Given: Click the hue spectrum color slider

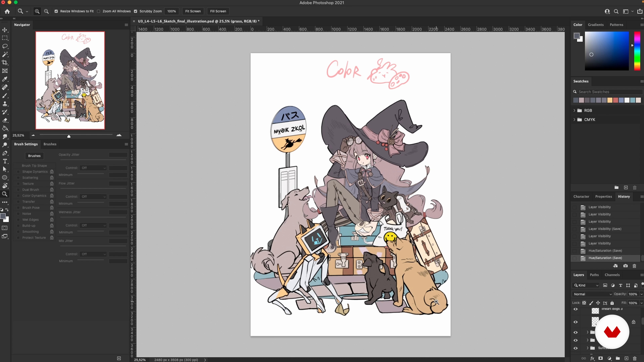Looking at the screenshot, I should [637, 51].
